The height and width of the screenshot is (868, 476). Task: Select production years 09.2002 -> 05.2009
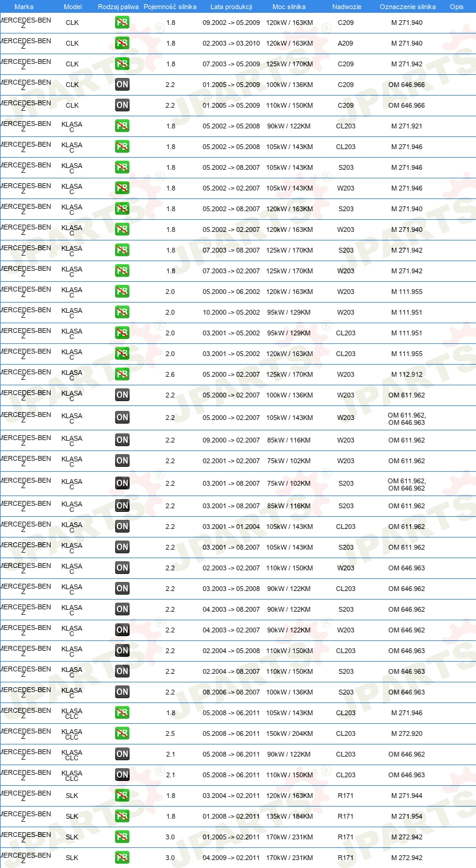[231, 23]
